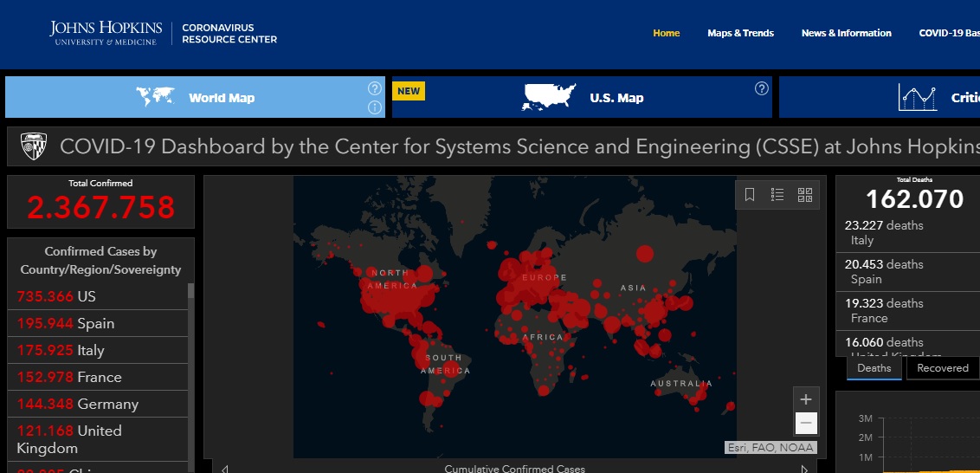The height and width of the screenshot is (473, 980).
Task: Zoom out the map with minus button
Action: pyautogui.click(x=806, y=423)
